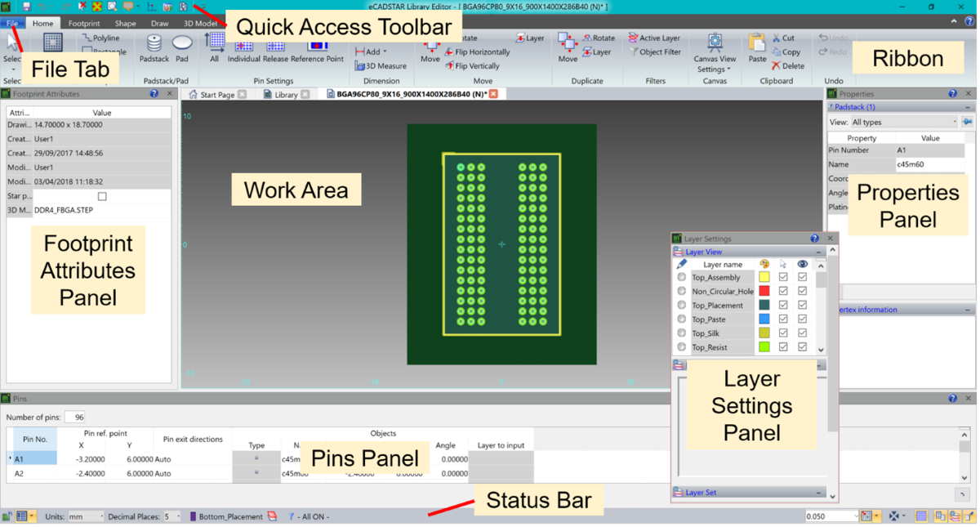Click the Release pin settings icon

point(275,51)
